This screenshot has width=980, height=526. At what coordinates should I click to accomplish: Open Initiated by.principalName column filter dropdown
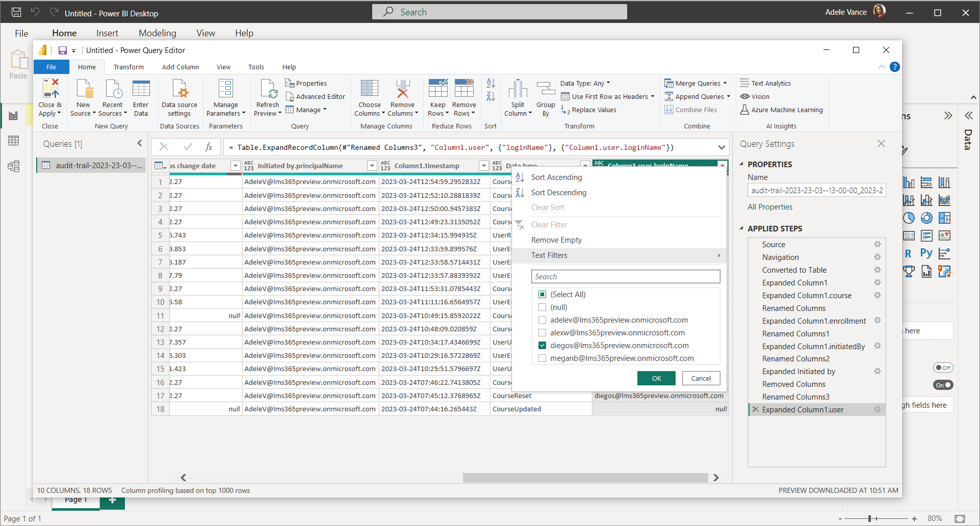(x=372, y=166)
